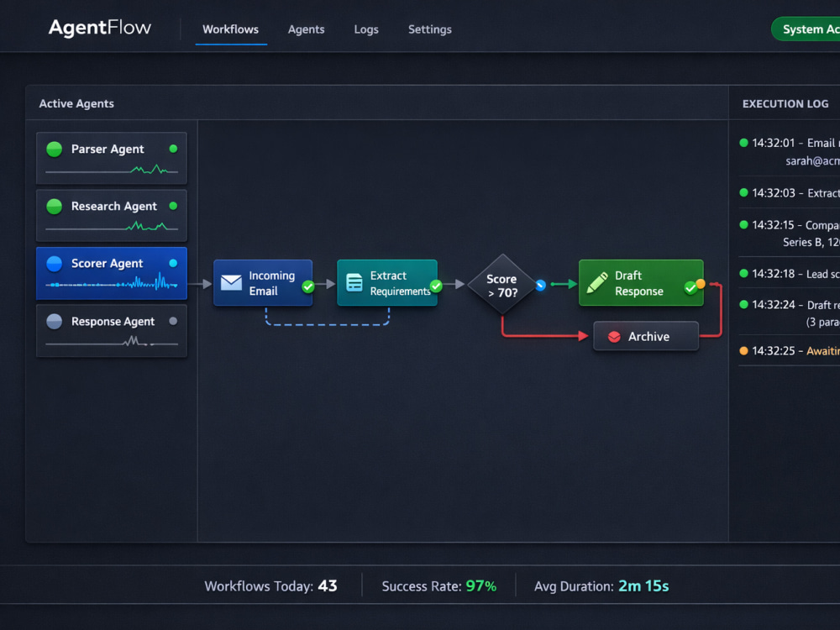Go to the Settings tab
The width and height of the screenshot is (840, 630).
pos(429,29)
